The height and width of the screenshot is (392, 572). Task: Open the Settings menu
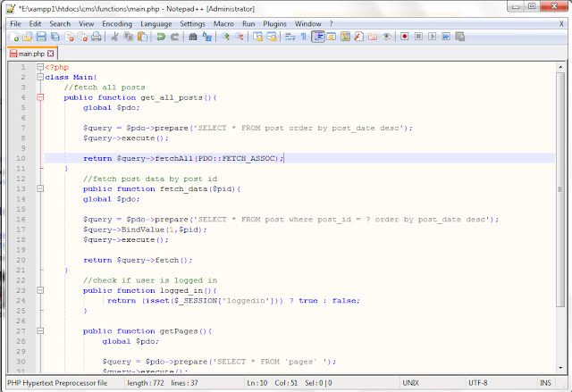tap(192, 24)
